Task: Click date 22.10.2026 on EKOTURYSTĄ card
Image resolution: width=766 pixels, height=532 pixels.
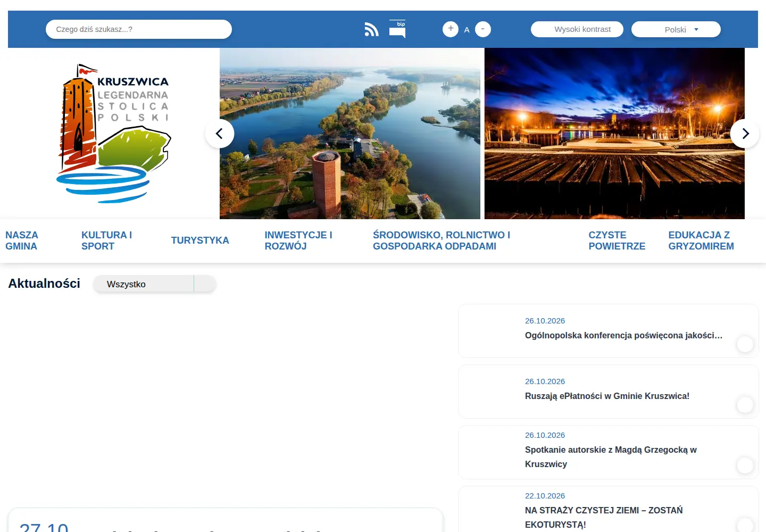Action: [x=545, y=495]
